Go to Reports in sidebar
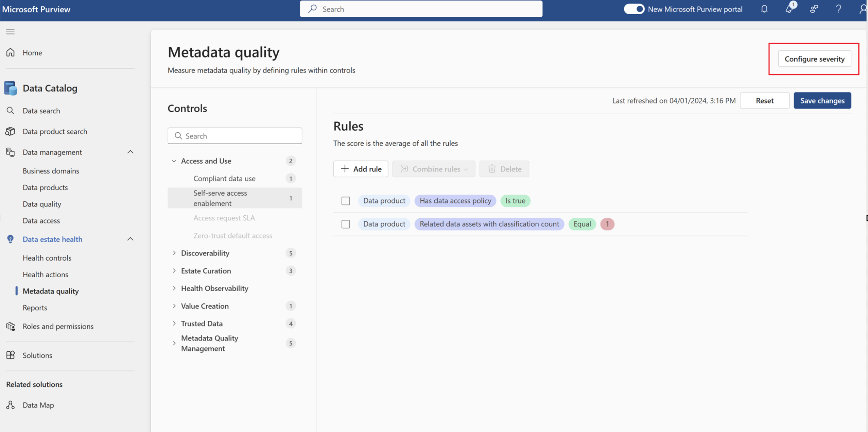The width and height of the screenshot is (868, 432). coord(35,308)
